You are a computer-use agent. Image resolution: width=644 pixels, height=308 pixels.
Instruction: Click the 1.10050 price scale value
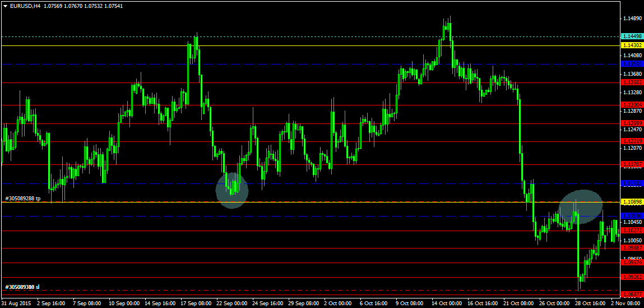coord(632,241)
